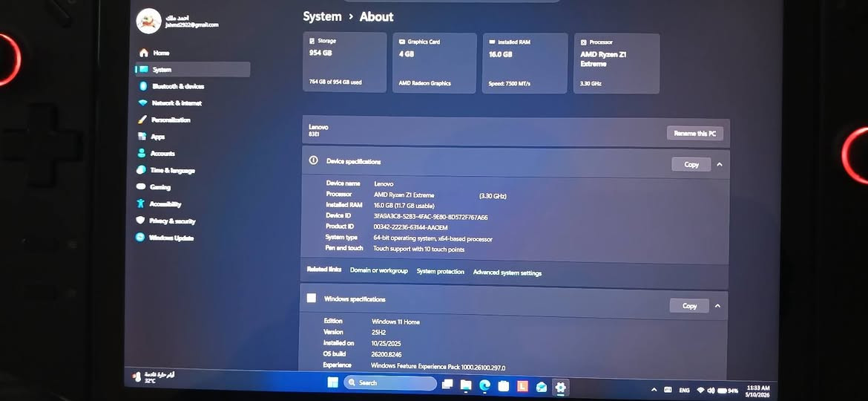868x401 pixels.
Task: Switch input language via ENG indicator
Action: point(684,391)
